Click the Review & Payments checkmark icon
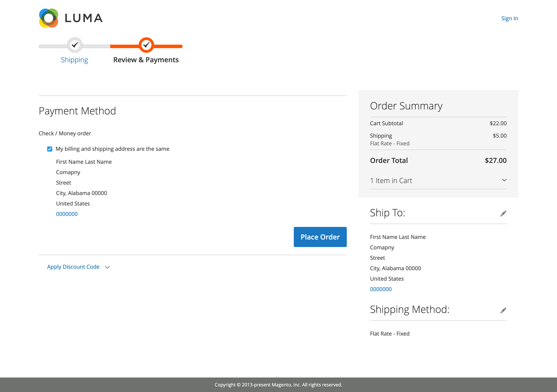 pyautogui.click(x=146, y=45)
